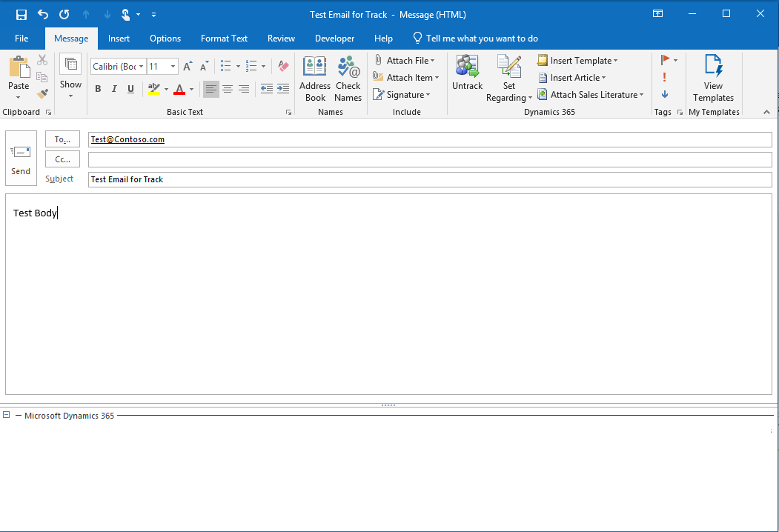The height and width of the screenshot is (532, 779).
Task: Toggle bold formatting
Action: pyautogui.click(x=98, y=89)
